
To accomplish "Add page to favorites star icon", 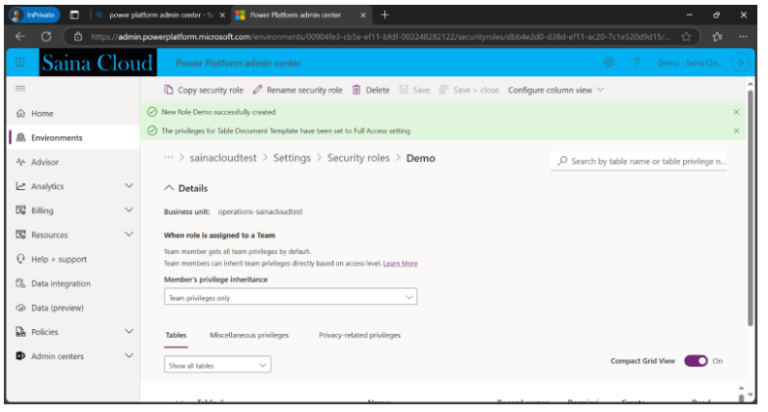I will click(x=686, y=37).
